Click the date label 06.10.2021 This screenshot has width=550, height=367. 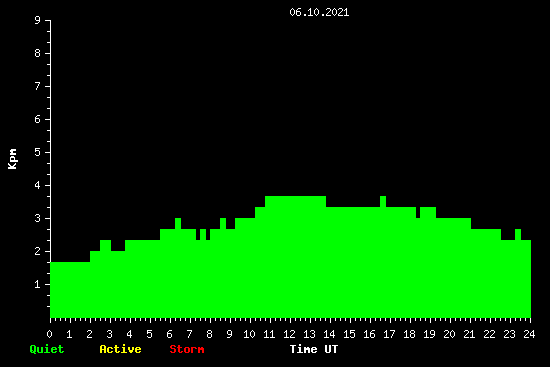pyautogui.click(x=319, y=12)
